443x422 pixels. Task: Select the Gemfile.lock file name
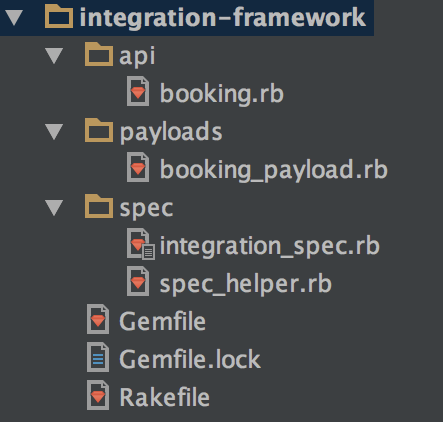(190, 359)
